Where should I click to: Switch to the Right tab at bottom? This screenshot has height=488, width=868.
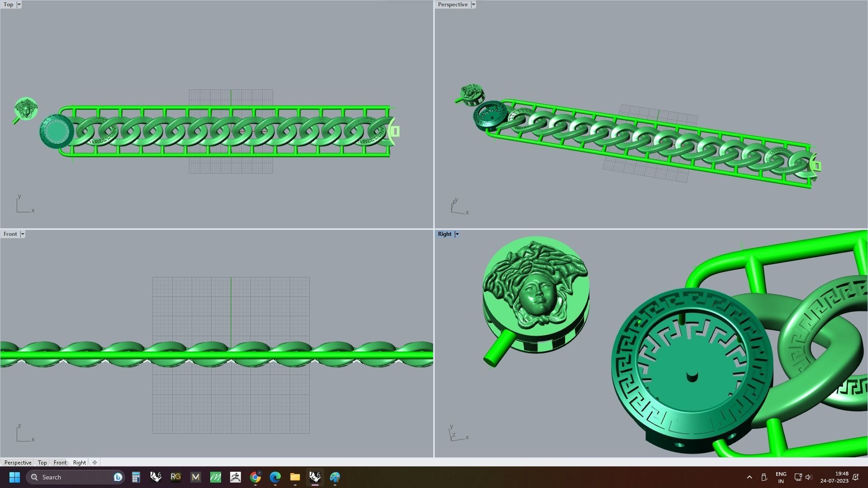80,463
